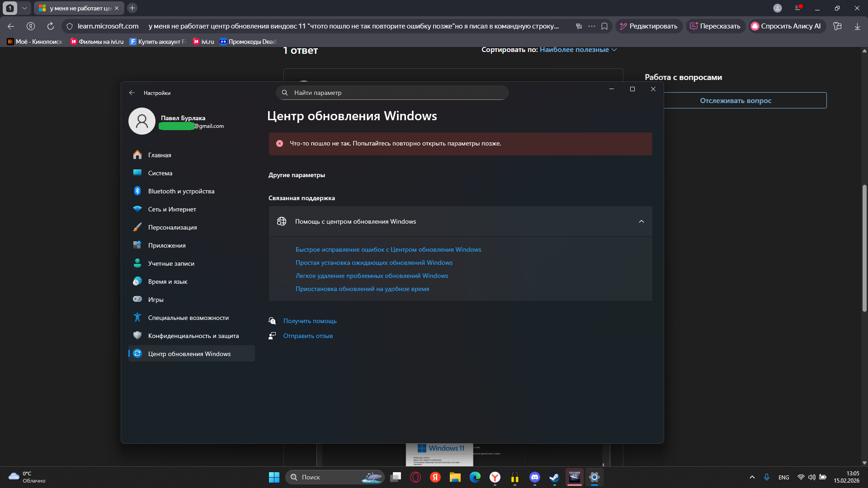The image size is (868, 488).
Task: Open the three-dots menu in address bar
Action: pyautogui.click(x=592, y=26)
